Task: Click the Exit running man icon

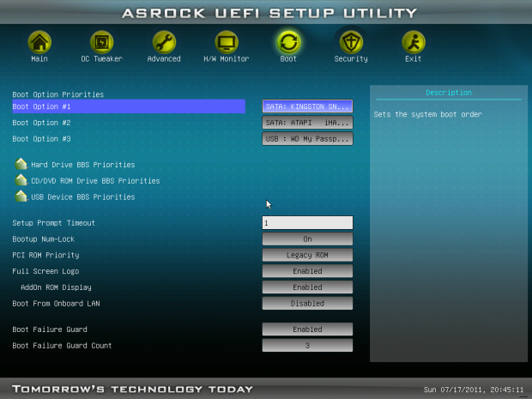Action: click(x=414, y=42)
